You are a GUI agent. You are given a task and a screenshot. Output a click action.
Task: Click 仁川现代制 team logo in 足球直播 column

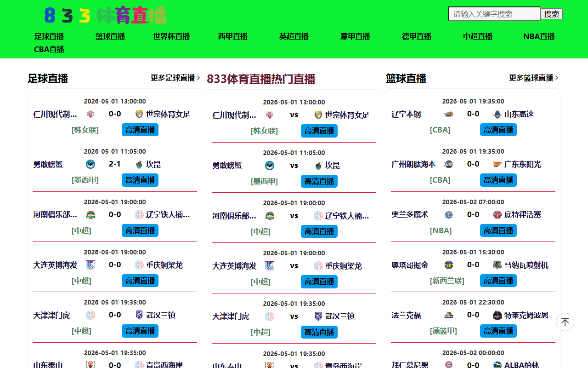90,114
